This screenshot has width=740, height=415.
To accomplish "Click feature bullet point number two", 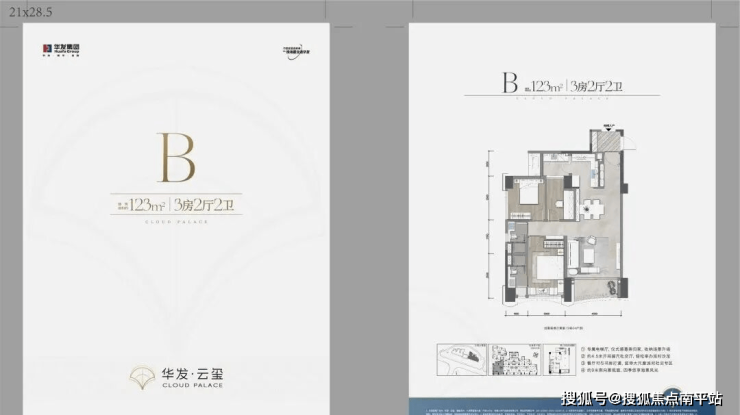I will 626,356.
